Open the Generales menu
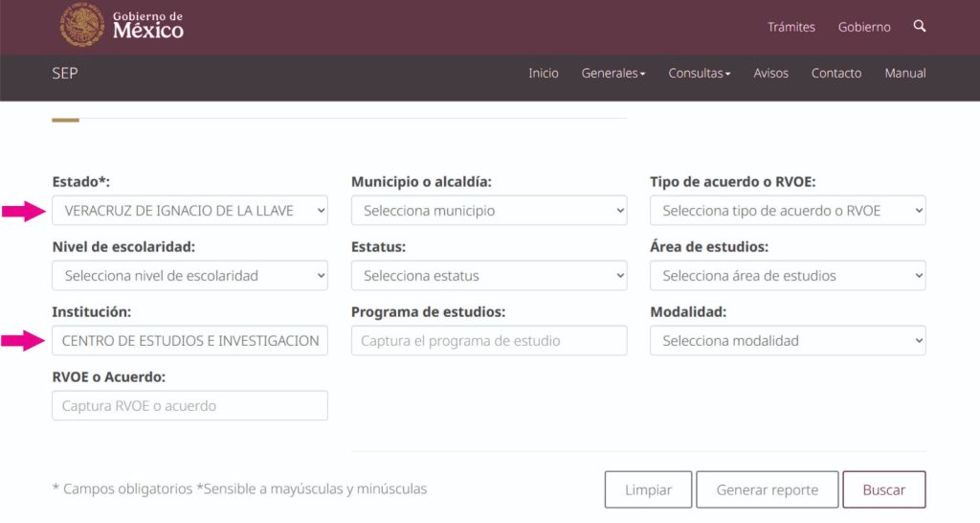The height and width of the screenshot is (523, 980). (x=612, y=74)
